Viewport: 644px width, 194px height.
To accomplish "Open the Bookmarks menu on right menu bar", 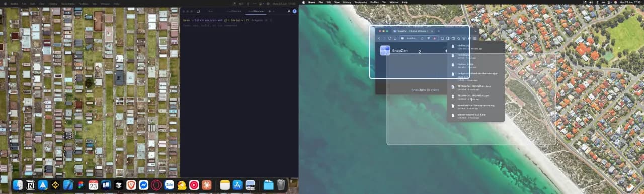I will [361, 2].
